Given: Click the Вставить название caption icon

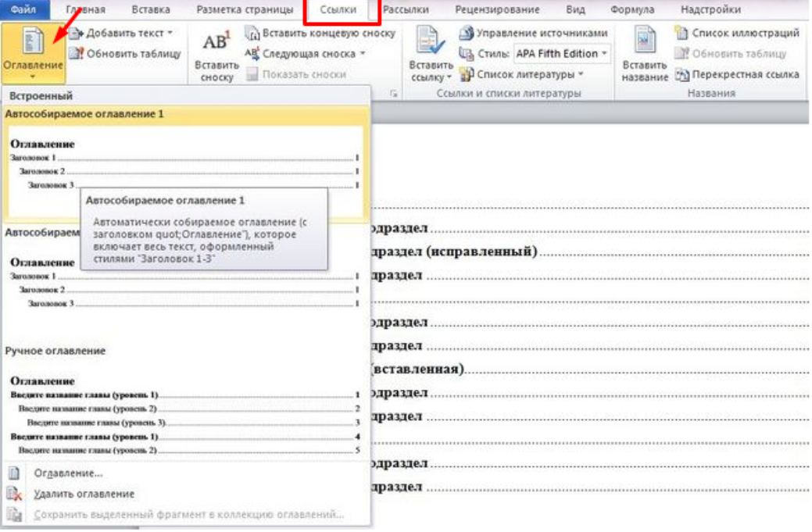Looking at the screenshot, I should coord(645,45).
